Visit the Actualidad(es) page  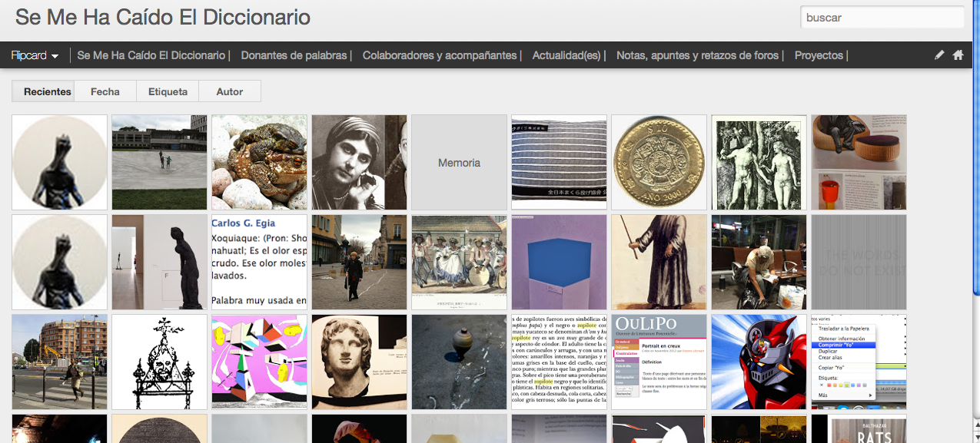click(566, 55)
